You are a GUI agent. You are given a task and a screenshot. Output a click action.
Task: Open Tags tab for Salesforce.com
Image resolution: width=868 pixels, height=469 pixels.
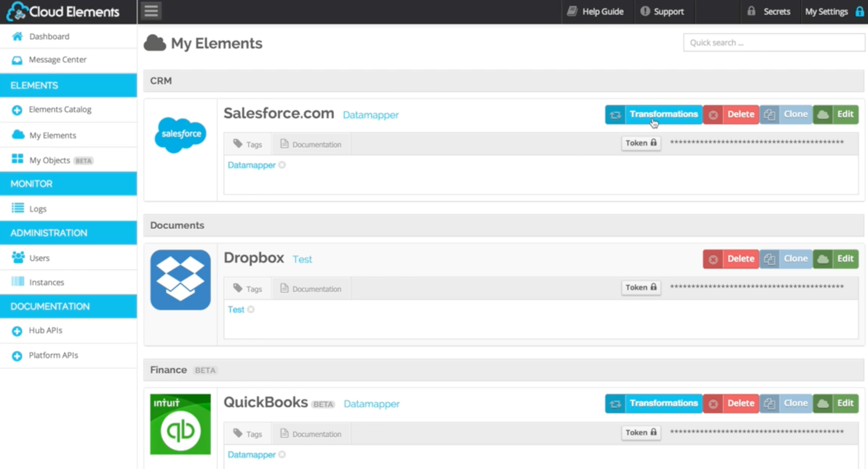[x=248, y=144]
